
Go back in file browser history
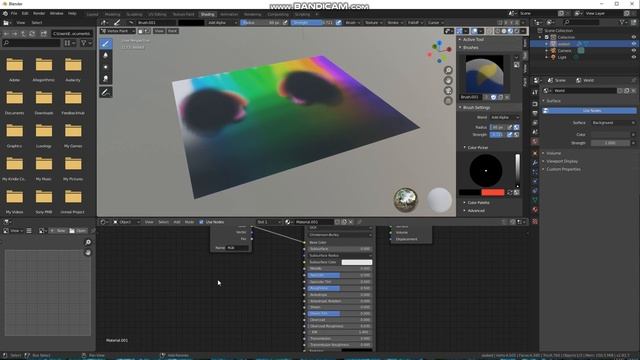(6, 33)
